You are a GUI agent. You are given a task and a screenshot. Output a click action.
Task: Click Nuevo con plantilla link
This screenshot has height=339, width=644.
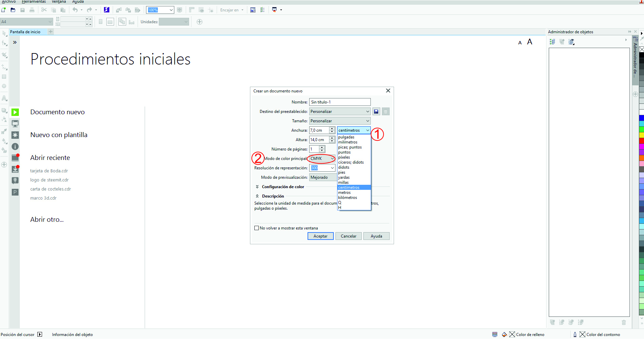click(x=59, y=135)
